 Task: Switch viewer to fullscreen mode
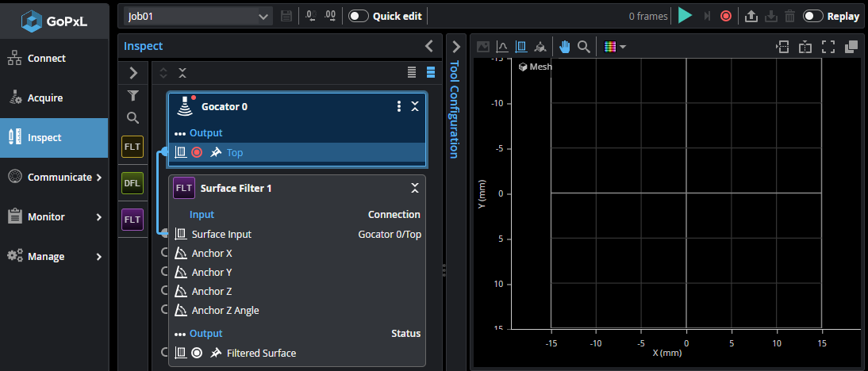828,47
